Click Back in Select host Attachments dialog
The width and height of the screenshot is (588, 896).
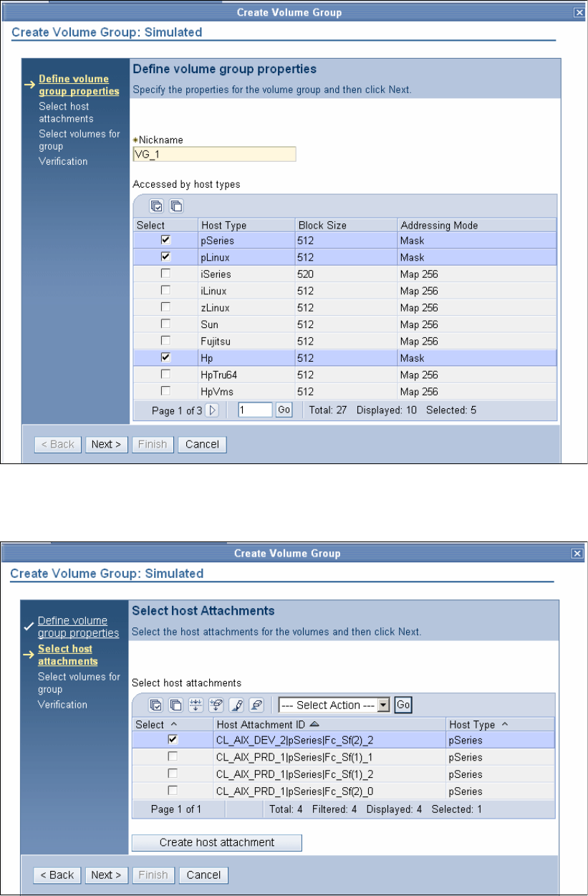57,875
